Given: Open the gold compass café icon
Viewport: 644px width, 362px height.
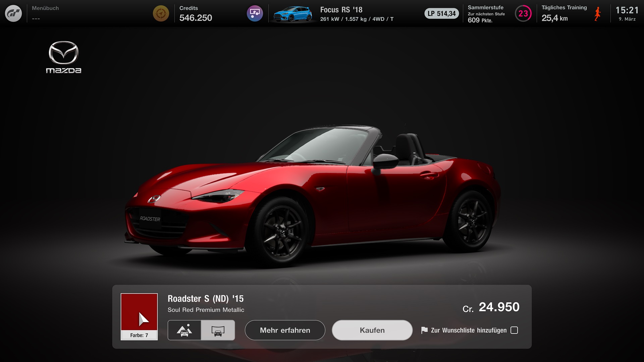Looking at the screenshot, I should point(161,14).
